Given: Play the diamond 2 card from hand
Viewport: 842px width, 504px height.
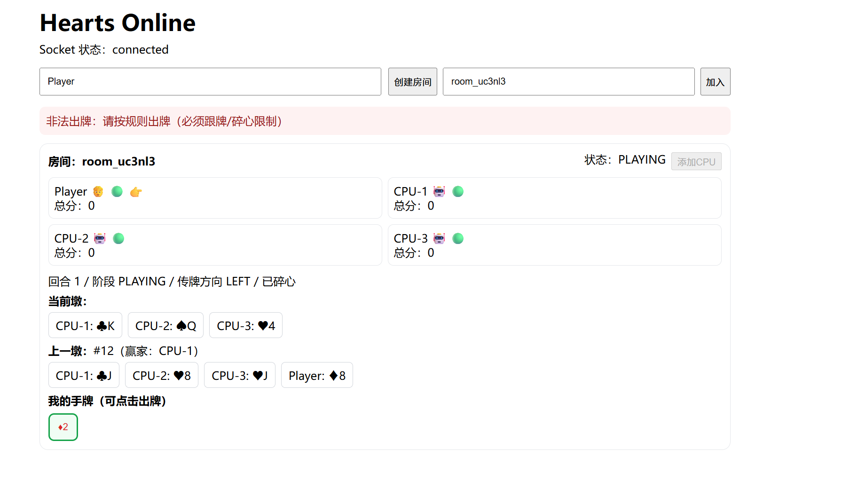Looking at the screenshot, I should (63, 427).
